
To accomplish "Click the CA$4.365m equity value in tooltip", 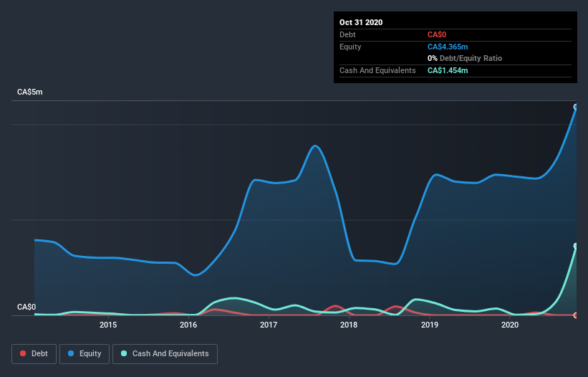I will 448,47.
